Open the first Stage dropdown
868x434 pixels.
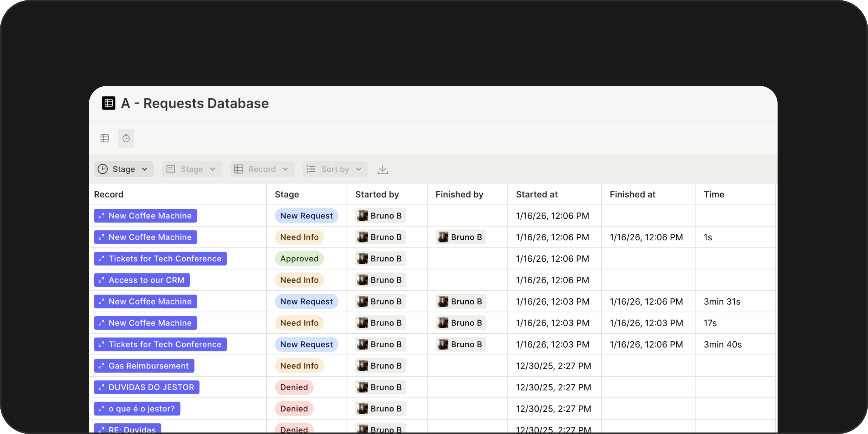124,169
